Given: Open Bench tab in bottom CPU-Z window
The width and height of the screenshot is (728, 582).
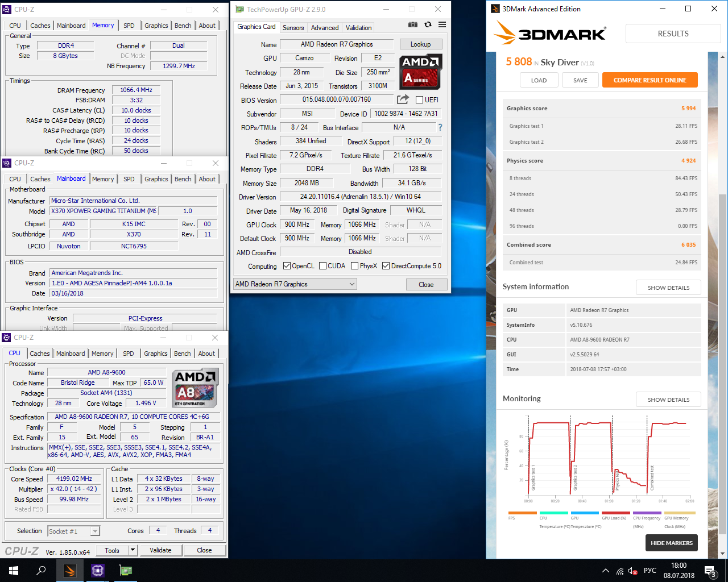Looking at the screenshot, I should point(183,354).
